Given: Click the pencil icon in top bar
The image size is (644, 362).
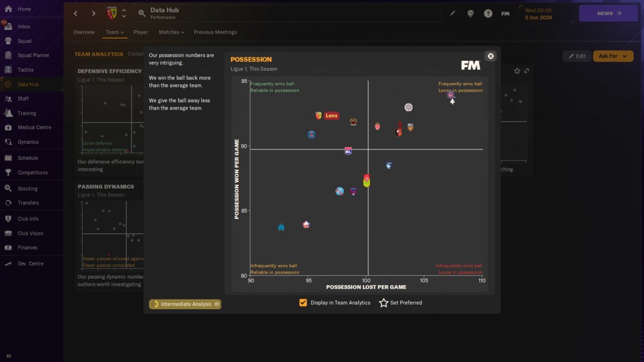Looking at the screenshot, I should click(x=452, y=14).
